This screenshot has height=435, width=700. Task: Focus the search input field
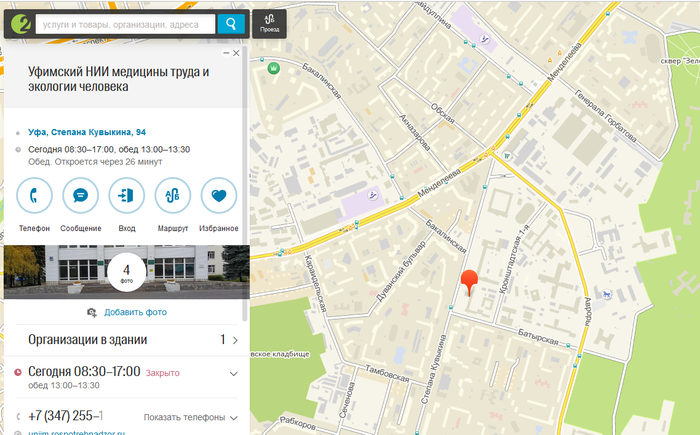pyautogui.click(x=124, y=23)
